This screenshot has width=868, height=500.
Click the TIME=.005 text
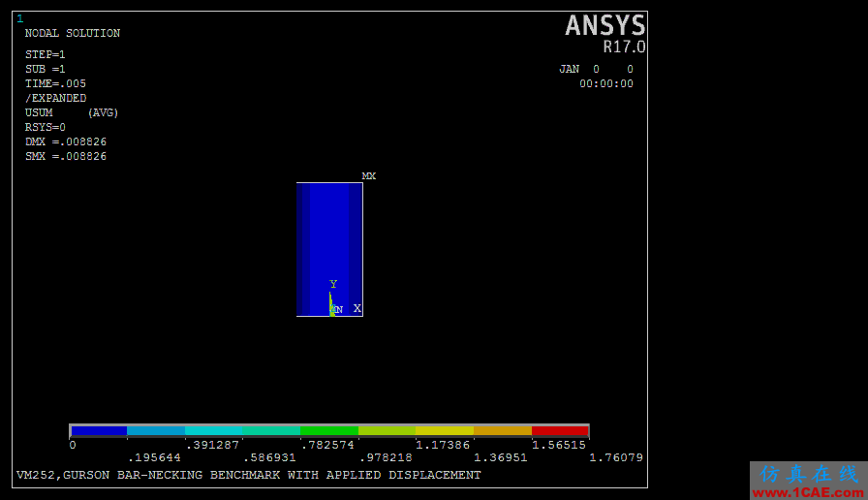coord(55,83)
